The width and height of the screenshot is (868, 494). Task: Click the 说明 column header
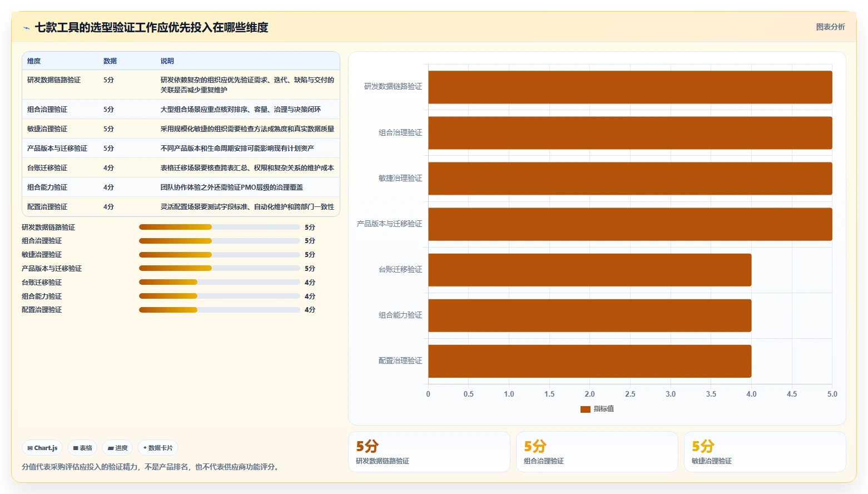click(x=167, y=61)
